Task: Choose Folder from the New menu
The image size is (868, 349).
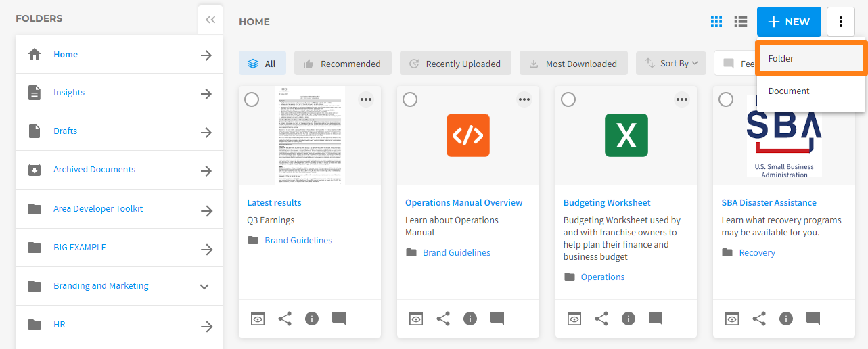Action: point(810,59)
